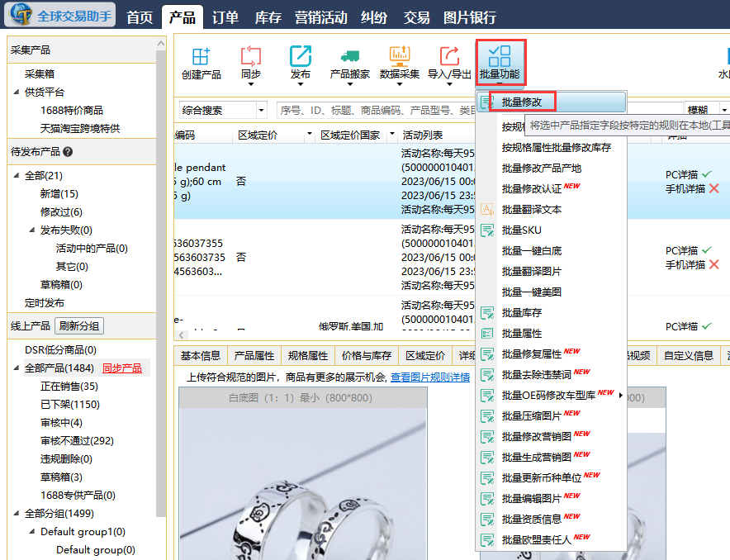This screenshot has height=560, width=730.
Task: Choose 批量修改产品产地 from menu
Action: pyautogui.click(x=542, y=168)
